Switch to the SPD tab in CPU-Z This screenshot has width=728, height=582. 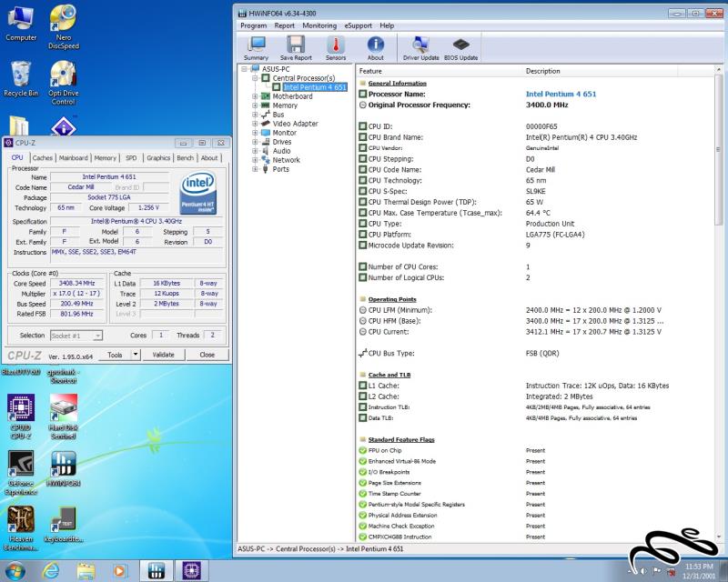[x=131, y=158]
